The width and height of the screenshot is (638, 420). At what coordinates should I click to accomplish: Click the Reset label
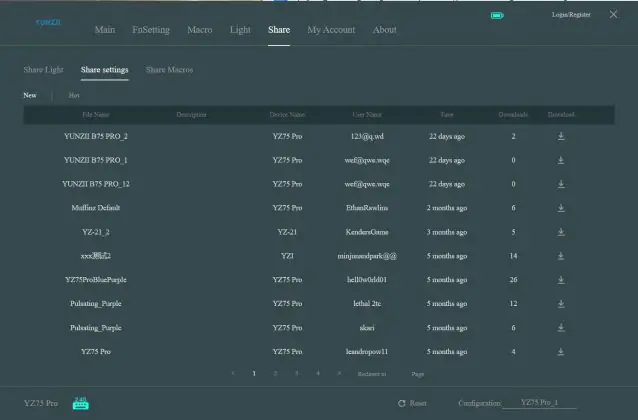[x=418, y=403]
